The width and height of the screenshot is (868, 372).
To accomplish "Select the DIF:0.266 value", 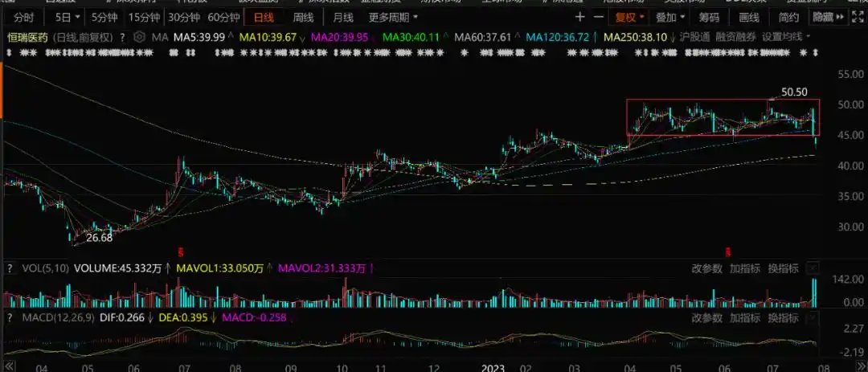I will click(x=122, y=317).
